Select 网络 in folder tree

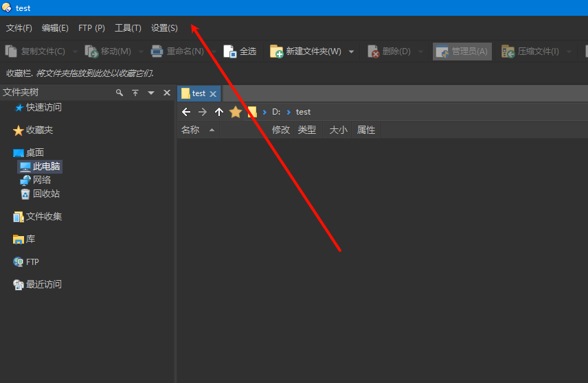coord(35,181)
